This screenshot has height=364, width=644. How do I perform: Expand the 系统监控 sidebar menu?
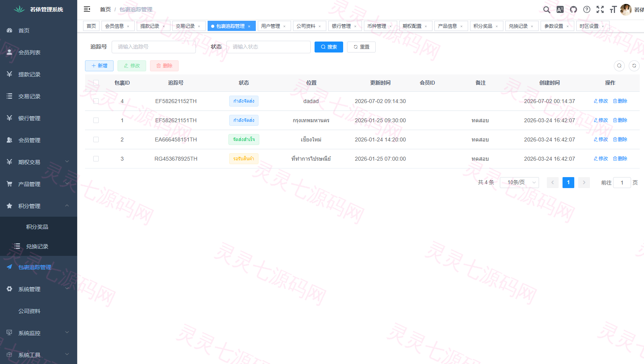(x=38, y=333)
